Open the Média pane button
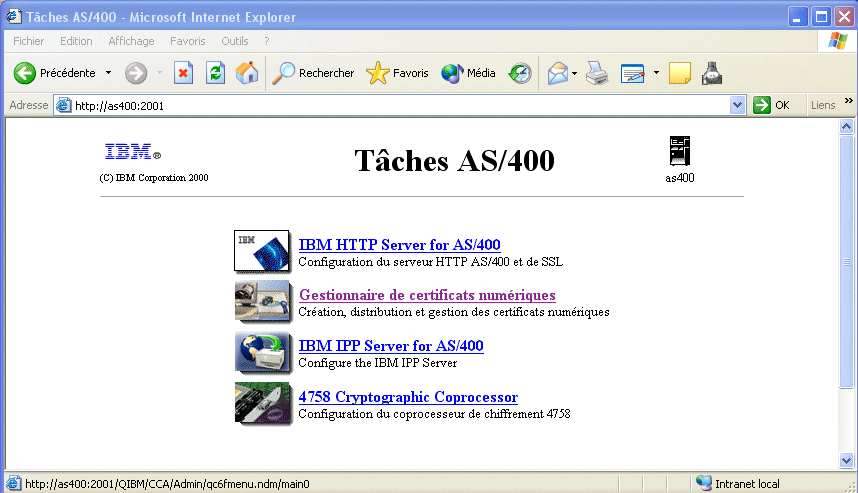The image size is (858, 493). coord(468,73)
